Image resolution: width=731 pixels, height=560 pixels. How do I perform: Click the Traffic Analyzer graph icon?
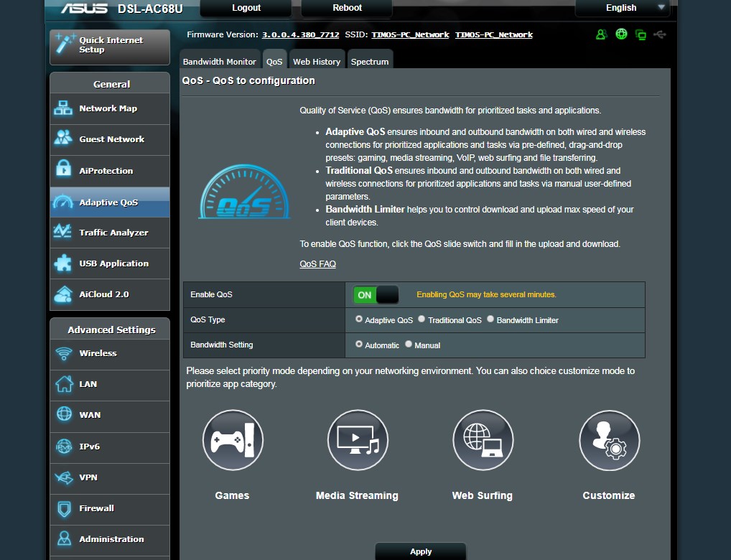[62, 232]
